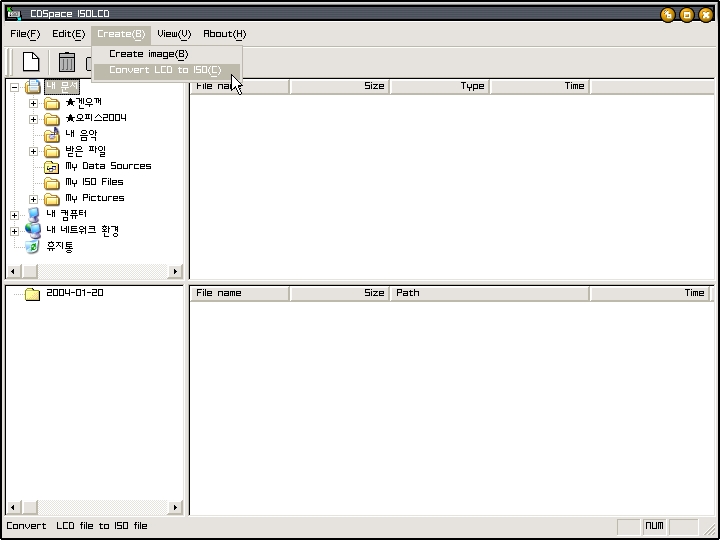The image size is (720, 540).
Task: Select the My Data Sources folder icon
Action: pyautogui.click(x=52, y=167)
